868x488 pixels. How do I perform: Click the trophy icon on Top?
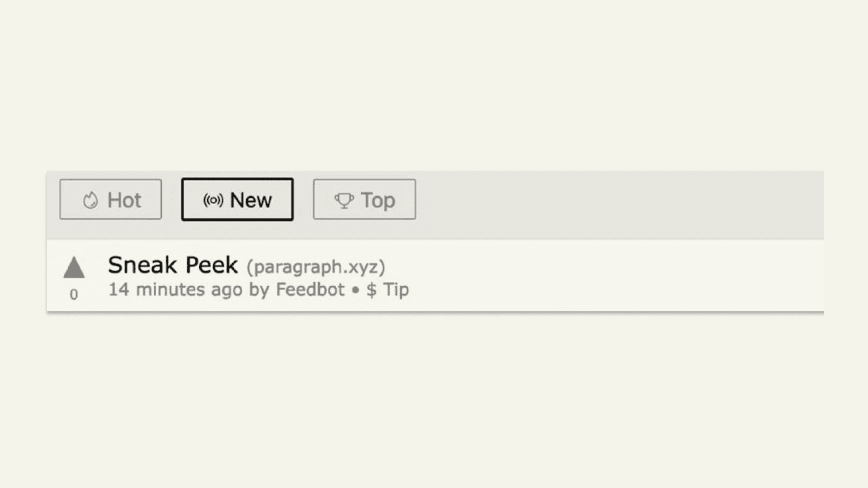pos(344,201)
